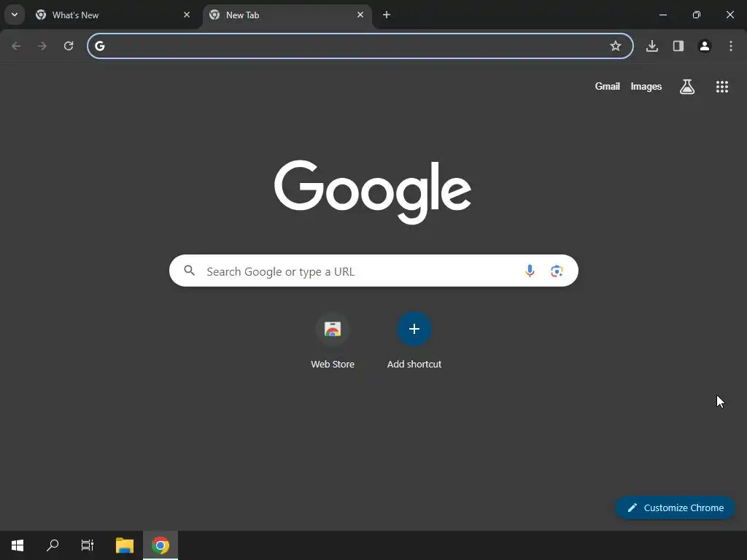Click the Google G icon in address bar
747x560 pixels.
[99, 46]
